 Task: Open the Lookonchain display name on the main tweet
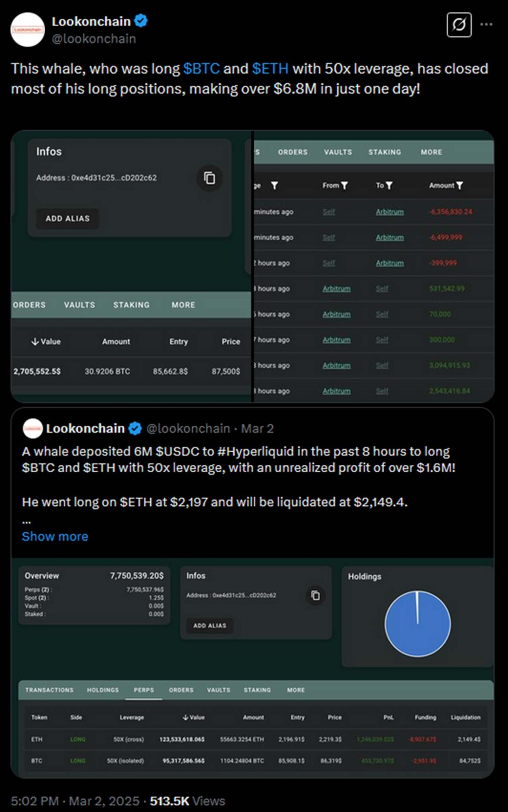pos(91,21)
